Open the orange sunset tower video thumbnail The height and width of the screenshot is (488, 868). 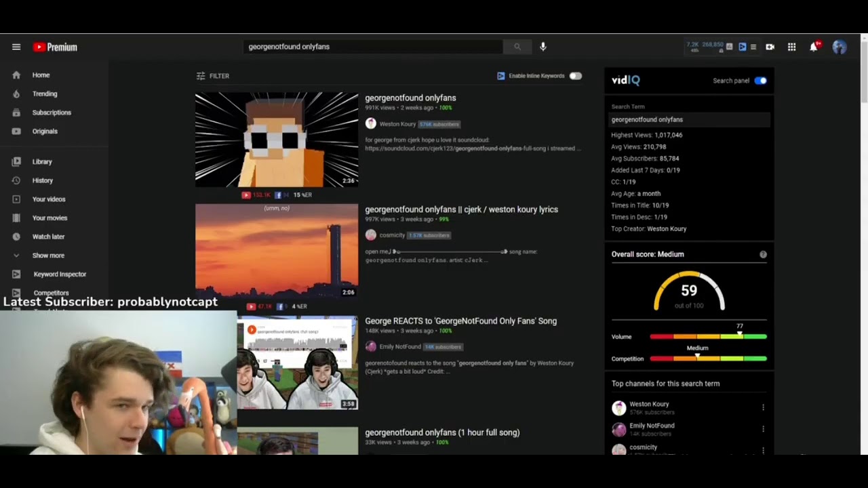click(x=277, y=251)
